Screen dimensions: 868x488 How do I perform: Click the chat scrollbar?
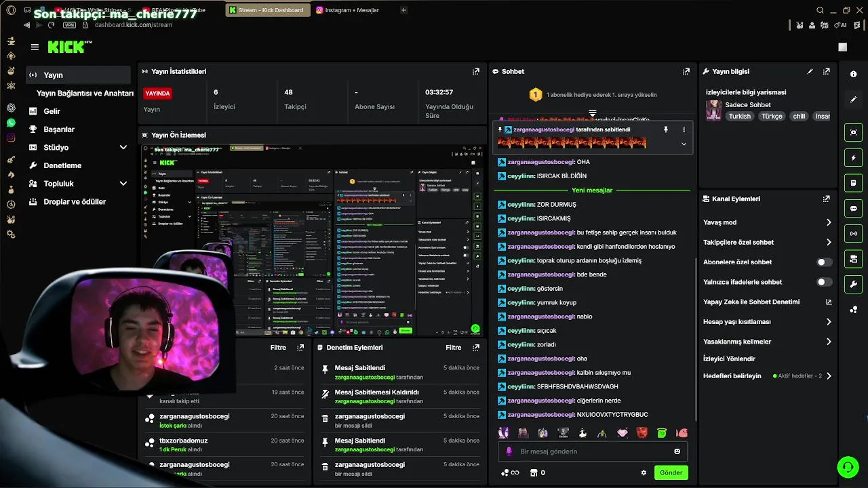coord(696,339)
